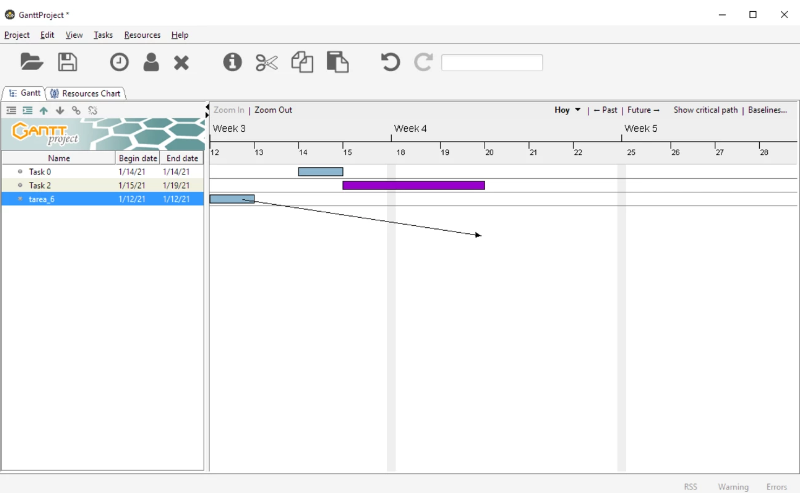Click the Open project folder icon
Screen dimensions: 807x493
[32, 62]
